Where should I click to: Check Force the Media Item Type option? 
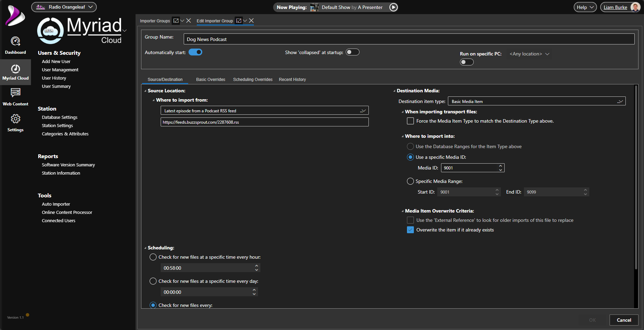click(x=410, y=121)
